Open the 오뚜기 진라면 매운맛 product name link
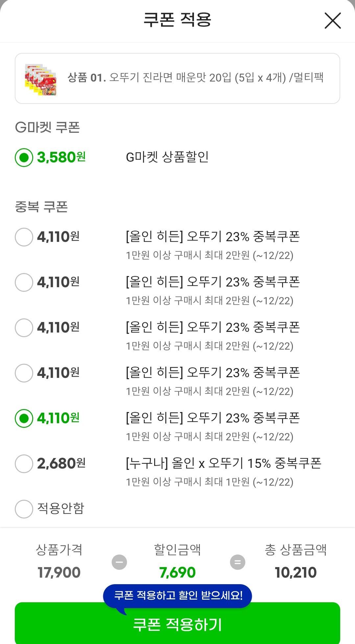The height and width of the screenshot is (644, 355). point(216,78)
